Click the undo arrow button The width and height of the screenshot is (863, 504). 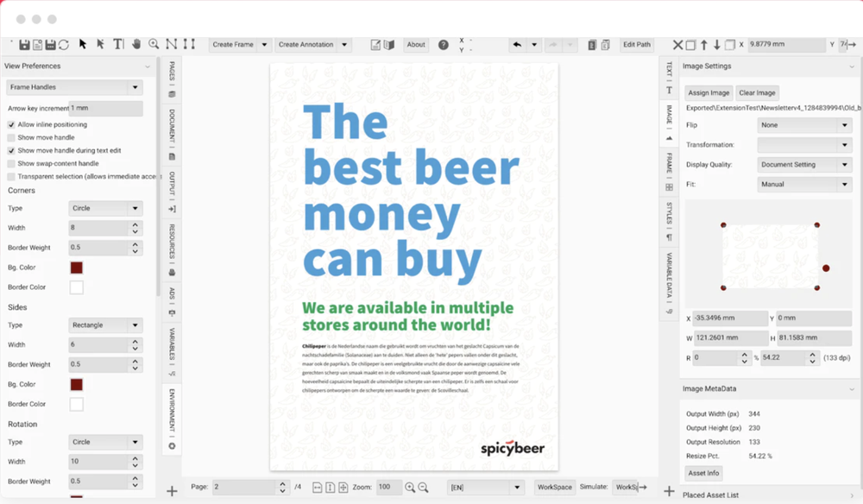coord(517,45)
